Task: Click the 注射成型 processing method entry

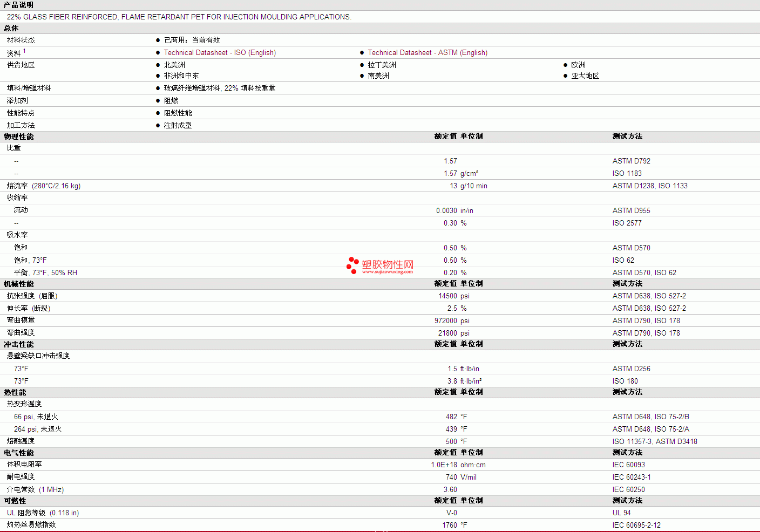Action: coord(178,125)
